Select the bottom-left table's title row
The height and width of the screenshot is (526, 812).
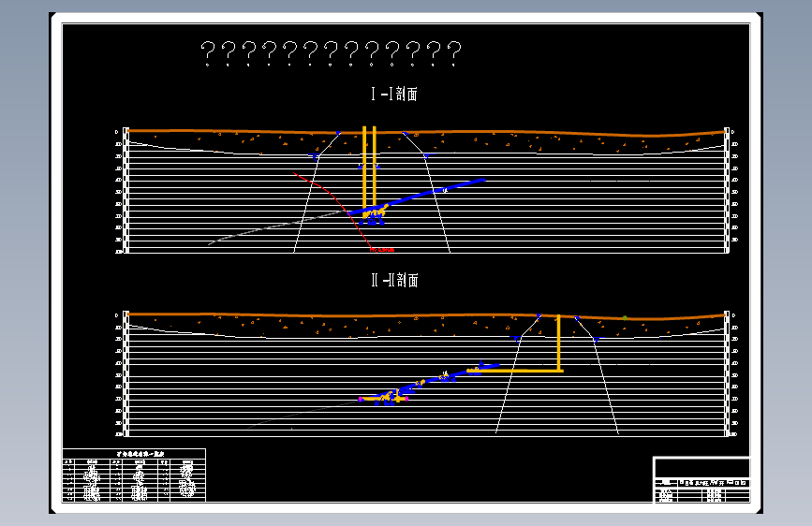[134, 454]
